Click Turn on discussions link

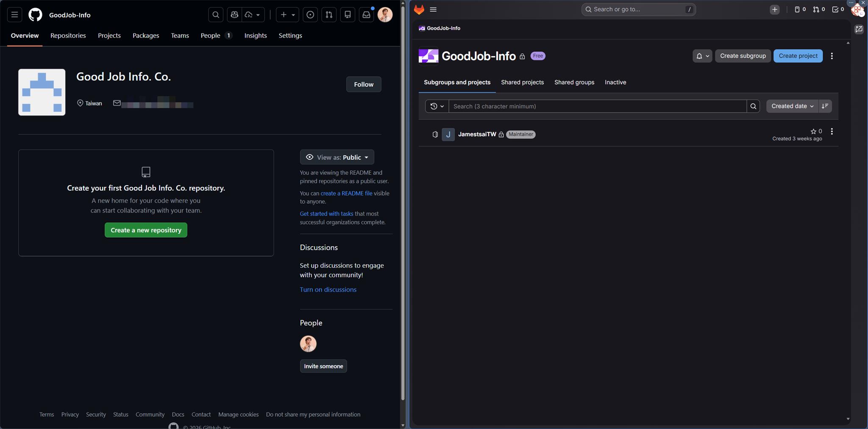tap(328, 290)
